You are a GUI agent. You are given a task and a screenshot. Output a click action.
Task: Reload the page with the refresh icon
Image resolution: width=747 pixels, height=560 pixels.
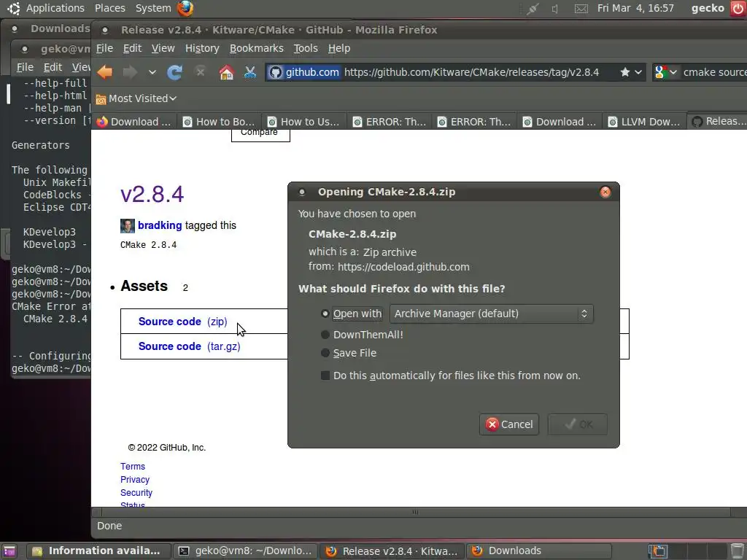(175, 72)
